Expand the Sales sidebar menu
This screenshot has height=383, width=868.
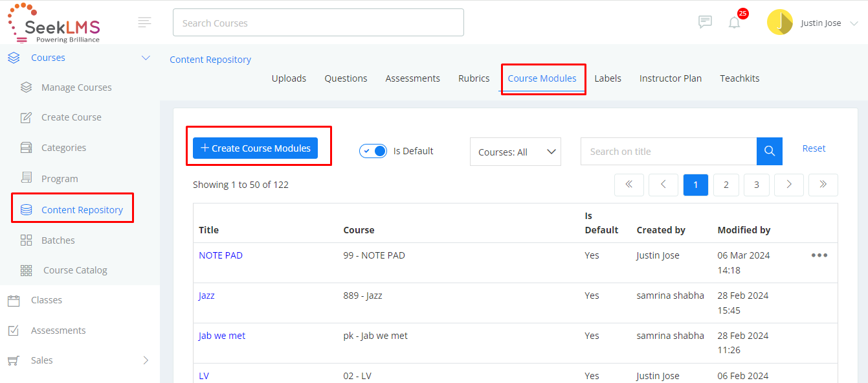click(146, 360)
